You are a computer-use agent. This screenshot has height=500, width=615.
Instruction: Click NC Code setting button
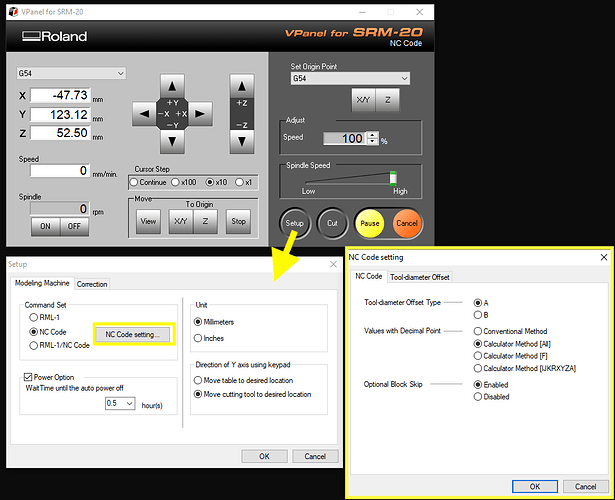[133, 335]
